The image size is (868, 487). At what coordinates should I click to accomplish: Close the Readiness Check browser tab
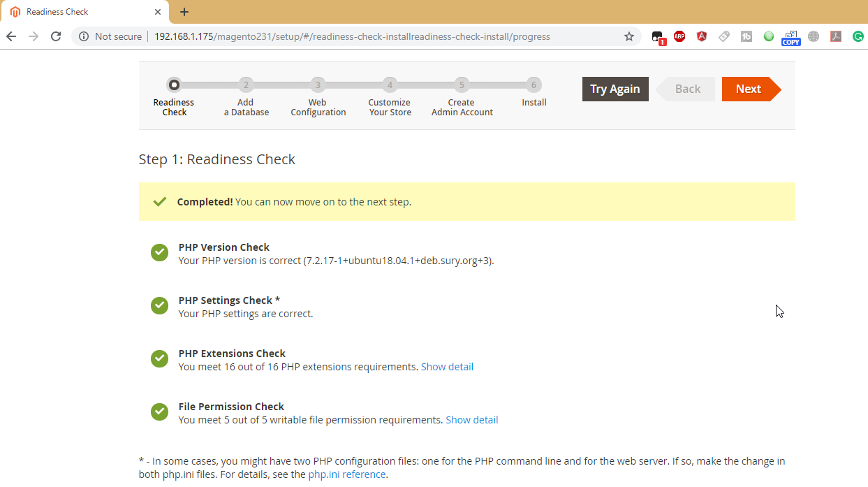(x=158, y=12)
